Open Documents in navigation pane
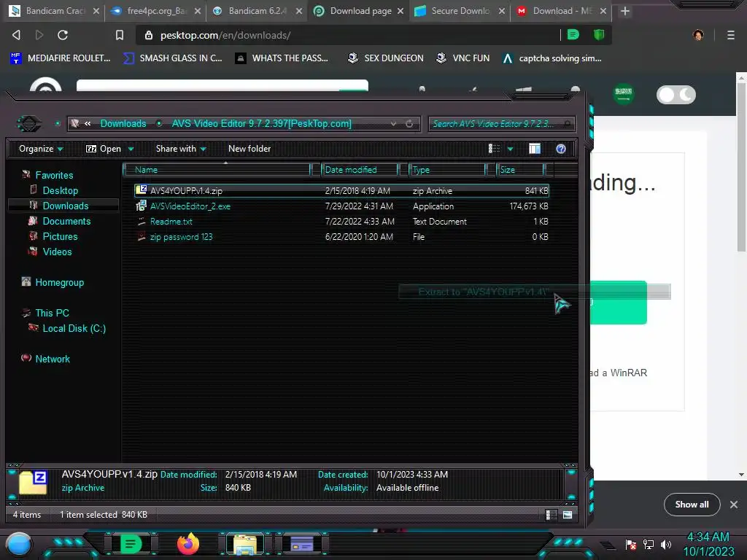Viewport: 747px width, 560px height. point(66,221)
